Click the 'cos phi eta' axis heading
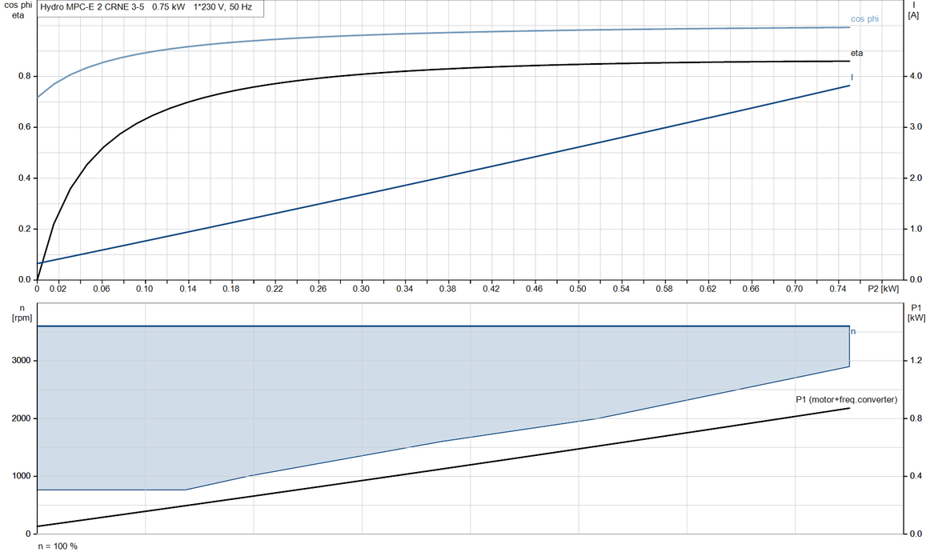The height and width of the screenshot is (560, 930). [18, 10]
